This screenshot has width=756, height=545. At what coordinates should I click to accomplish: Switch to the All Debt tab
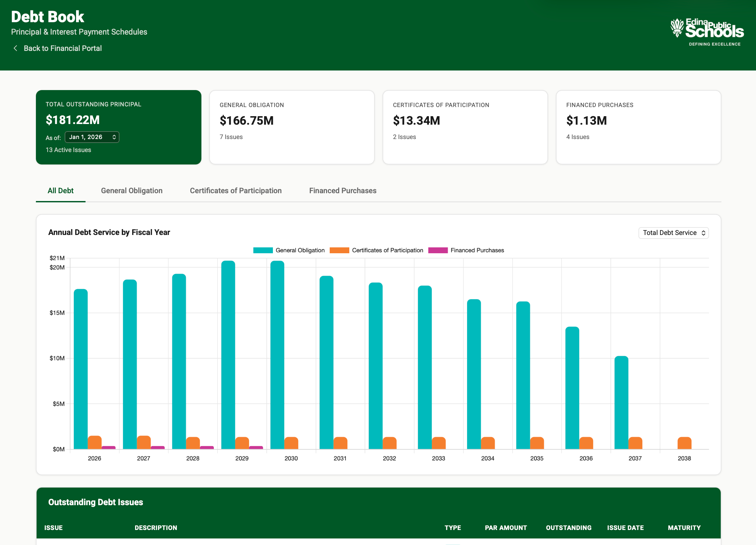60,191
